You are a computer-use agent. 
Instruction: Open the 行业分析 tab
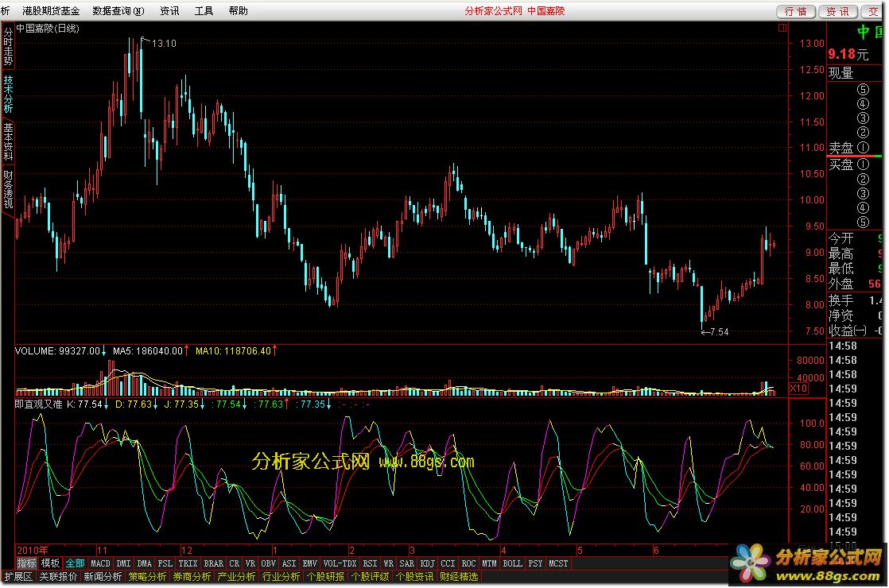tap(281, 577)
